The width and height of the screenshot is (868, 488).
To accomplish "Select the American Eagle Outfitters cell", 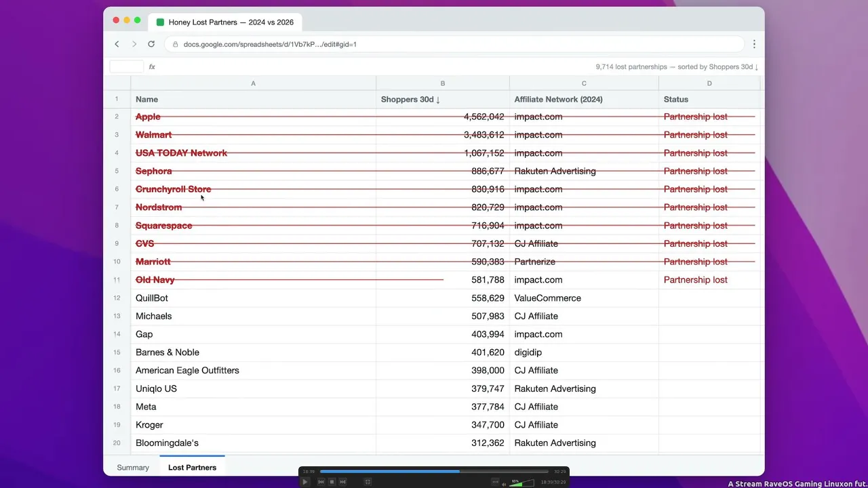I will pyautogui.click(x=254, y=371).
